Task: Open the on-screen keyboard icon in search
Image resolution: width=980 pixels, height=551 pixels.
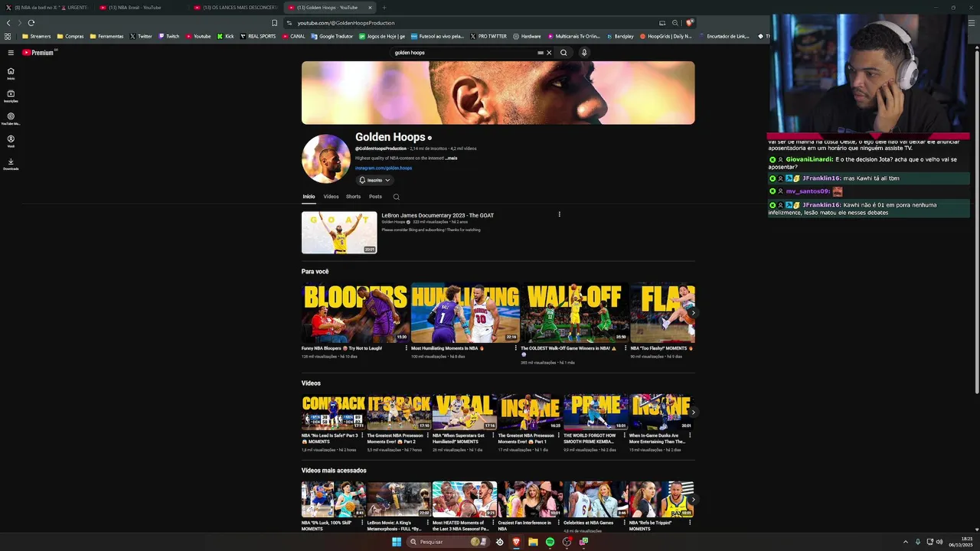Action: [x=541, y=53]
